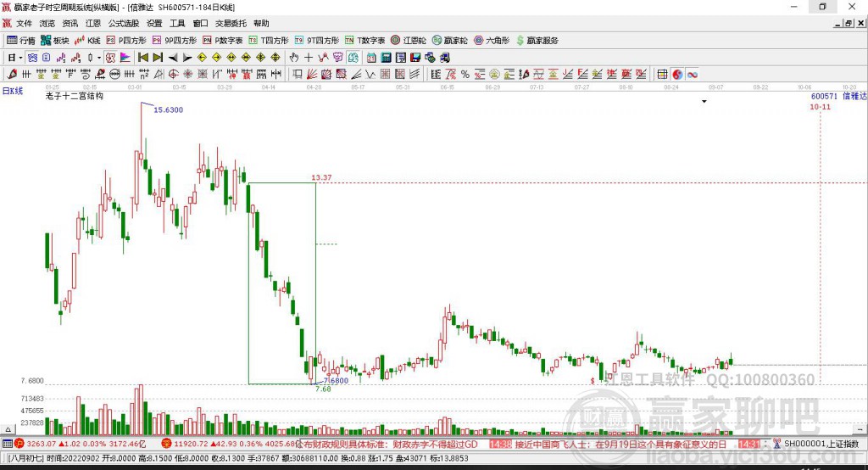The image size is (868, 470).
Task: Click the 13.37 level label
Action: coord(321,177)
